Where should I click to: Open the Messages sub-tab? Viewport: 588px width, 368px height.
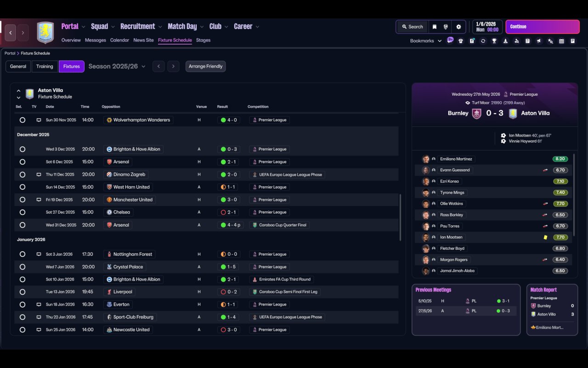click(96, 40)
